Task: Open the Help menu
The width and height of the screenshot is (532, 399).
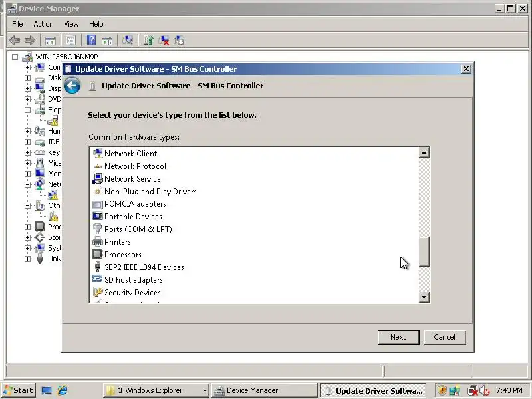Action: [x=96, y=24]
